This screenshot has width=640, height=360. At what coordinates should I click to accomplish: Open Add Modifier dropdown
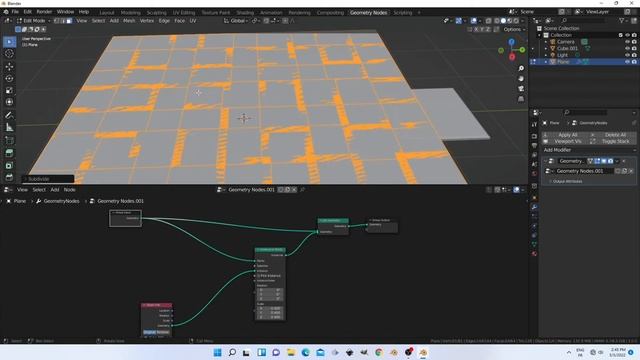click(x=589, y=150)
